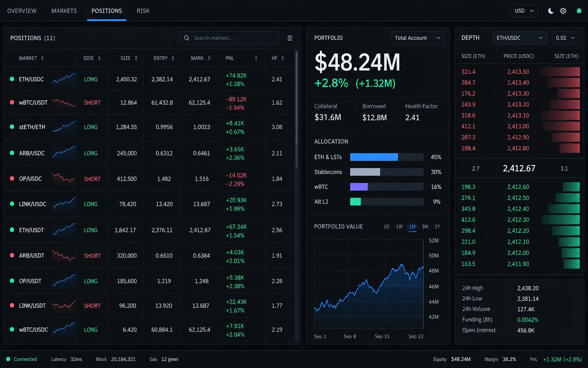The image size is (588, 368).
Task: Open settings gear icon
Action: click(563, 11)
